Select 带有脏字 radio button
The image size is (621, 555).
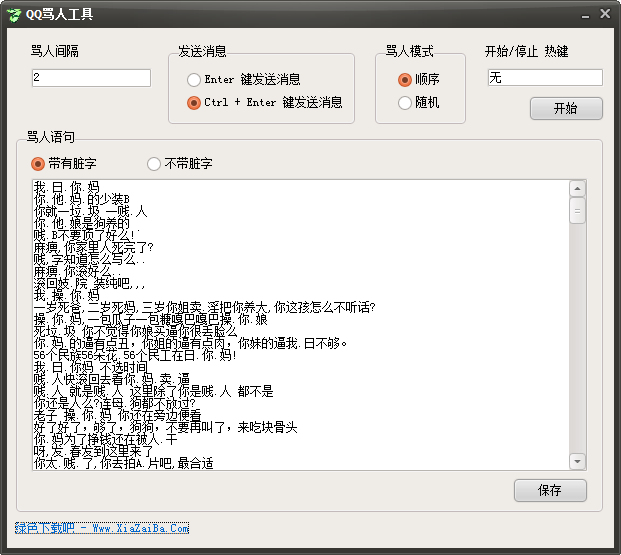coord(64,164)
